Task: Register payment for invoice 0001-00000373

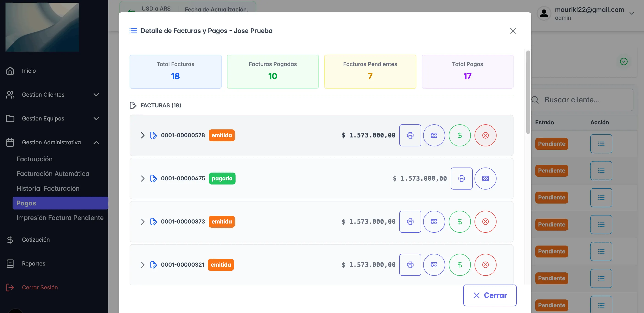Action: coord(460,222)
